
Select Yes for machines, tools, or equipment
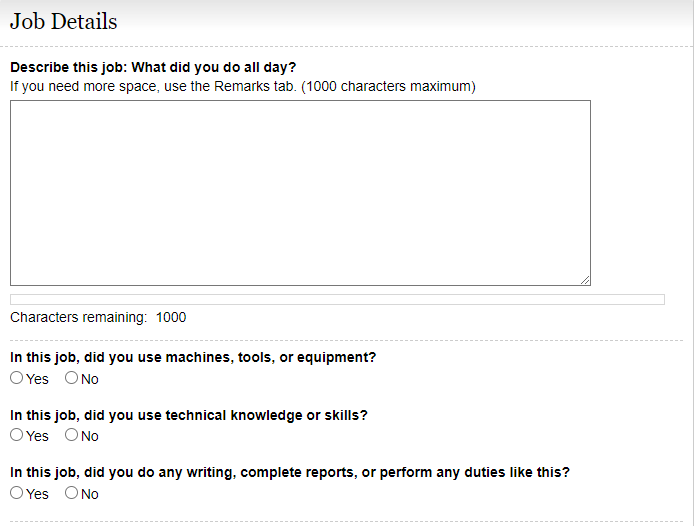click(x=16, y=378)
